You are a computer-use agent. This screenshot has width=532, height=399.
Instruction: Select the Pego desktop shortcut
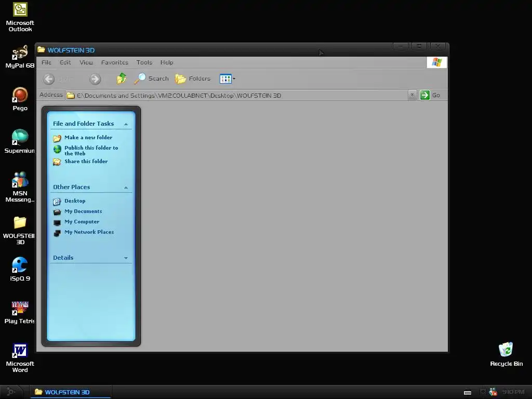click(20, 99)
